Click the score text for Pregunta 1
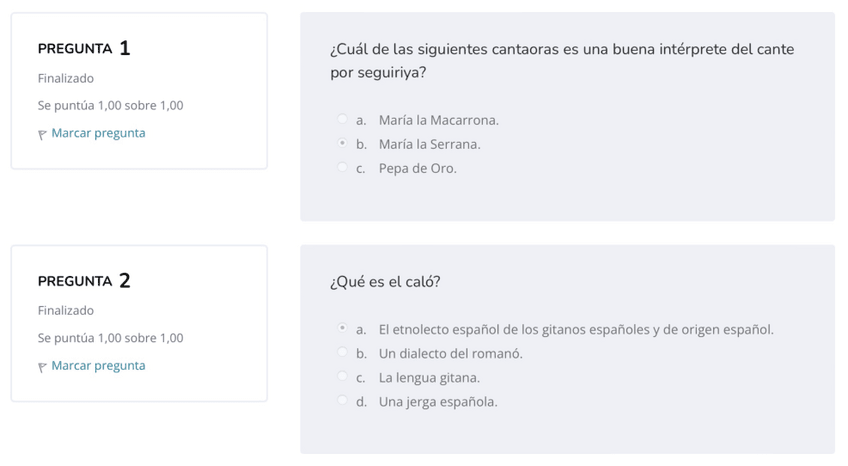Screen dimensions: 848x466 click(x=110, y=106)
